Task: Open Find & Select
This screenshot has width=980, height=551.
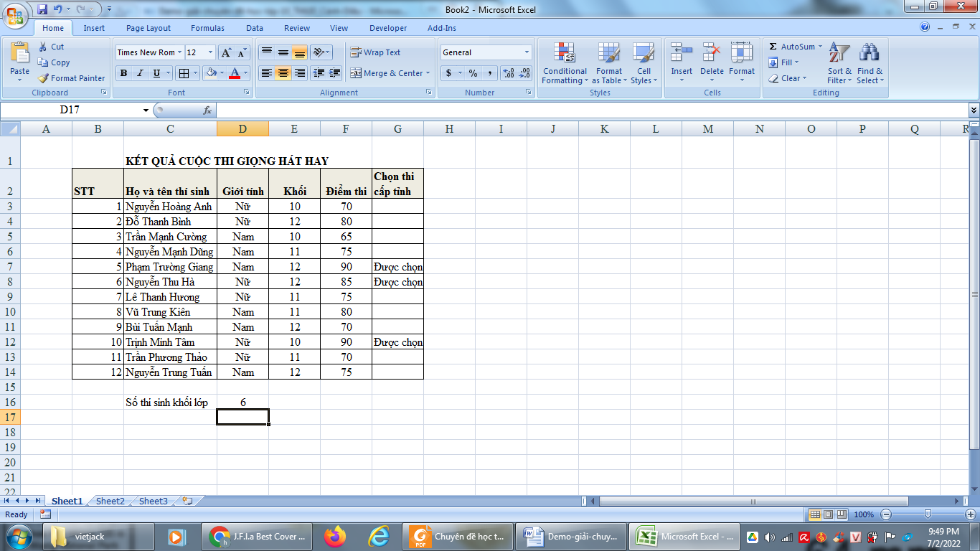Action: pos(870,63)
